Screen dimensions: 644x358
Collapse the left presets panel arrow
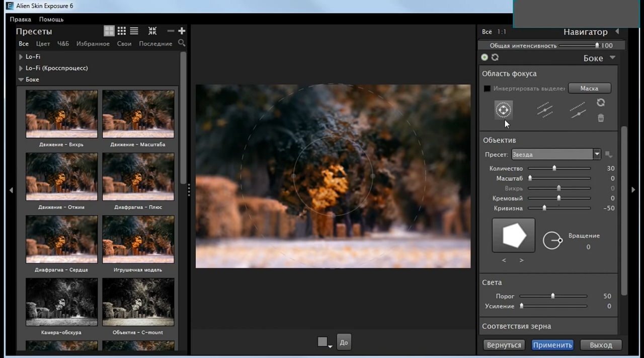click(11, 190)
